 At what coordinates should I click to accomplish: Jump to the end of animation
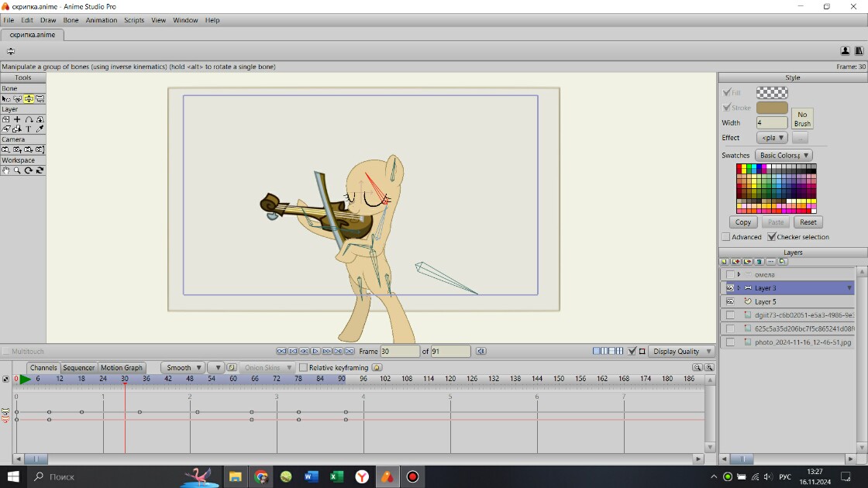coord(350,352)
